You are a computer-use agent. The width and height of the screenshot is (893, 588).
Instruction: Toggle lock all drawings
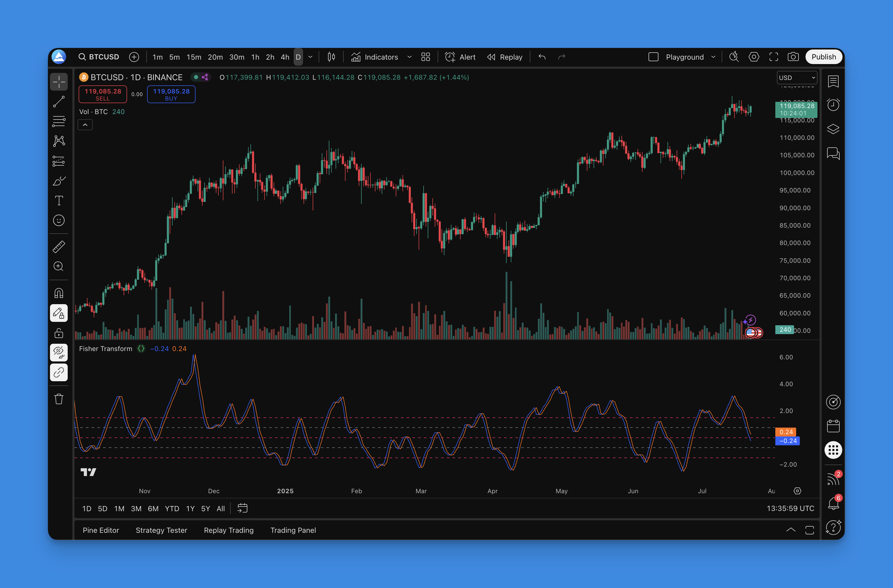[59, 333]
